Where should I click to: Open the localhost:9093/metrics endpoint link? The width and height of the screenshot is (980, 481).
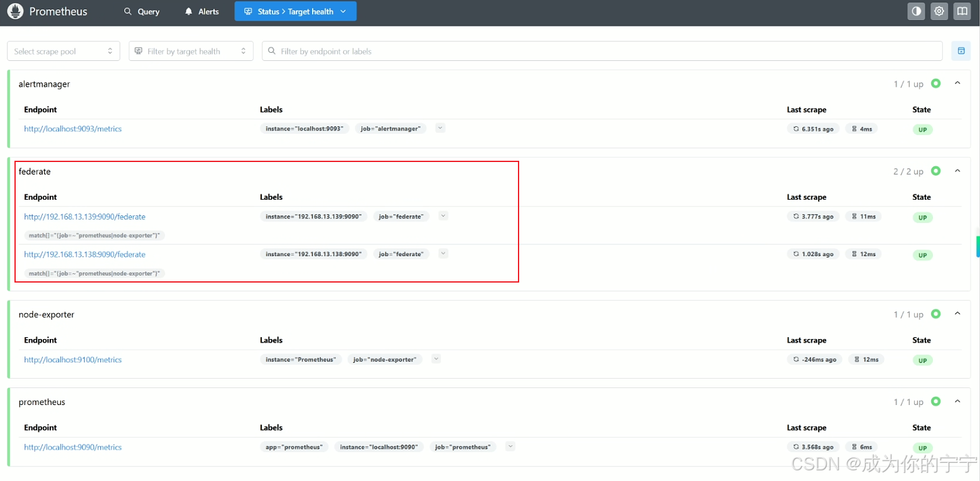73,129
